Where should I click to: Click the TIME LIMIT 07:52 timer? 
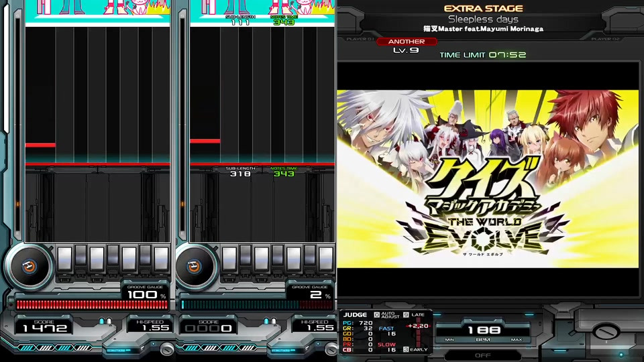click(x=482, y=54)
